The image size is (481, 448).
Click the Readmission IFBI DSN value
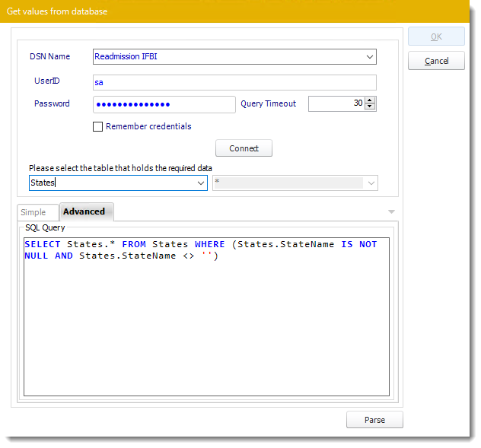(x=126, y=56)
